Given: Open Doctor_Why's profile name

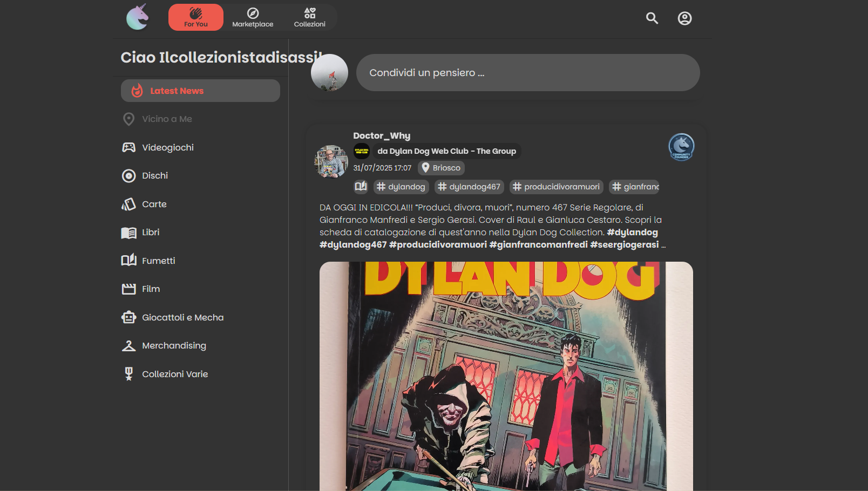Looking at the screenshot, I should [382, 136].
